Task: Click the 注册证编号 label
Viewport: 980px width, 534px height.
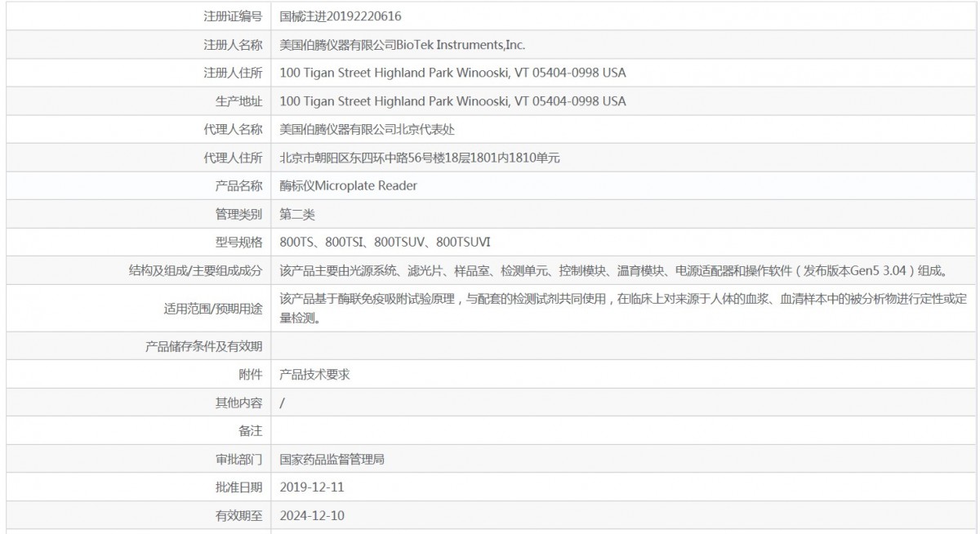Action: coord(233,16)
